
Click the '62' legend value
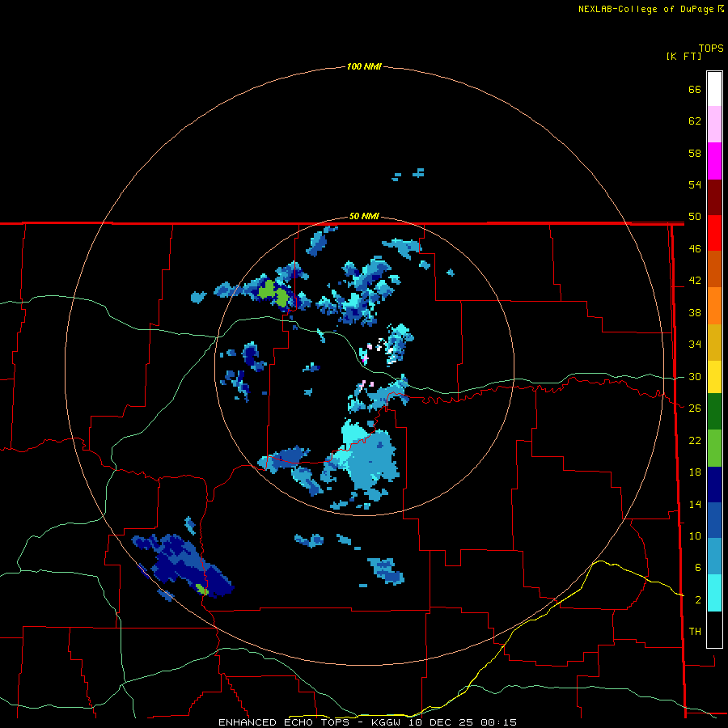[695, 121]
